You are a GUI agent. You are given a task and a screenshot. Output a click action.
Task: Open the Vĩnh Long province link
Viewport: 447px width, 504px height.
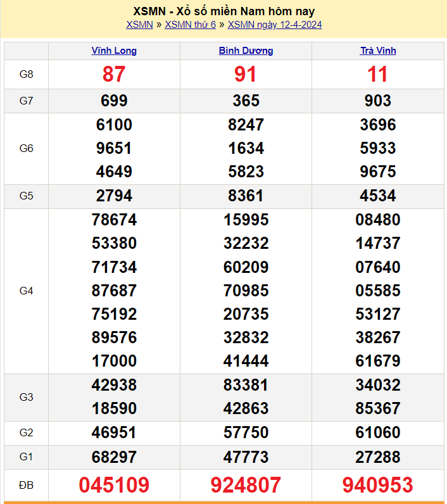tap(114, 51)
